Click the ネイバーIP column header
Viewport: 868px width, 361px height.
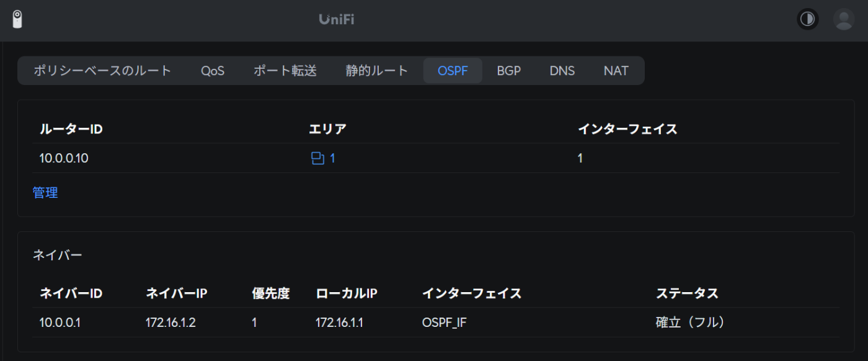click(x=176, y=293)
